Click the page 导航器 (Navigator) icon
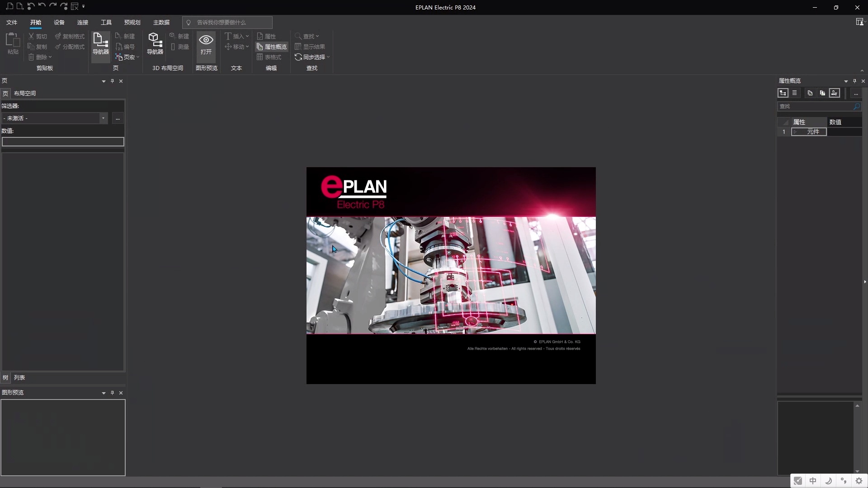This screenshot has height=488, width=868. click(x=100, y=43)
